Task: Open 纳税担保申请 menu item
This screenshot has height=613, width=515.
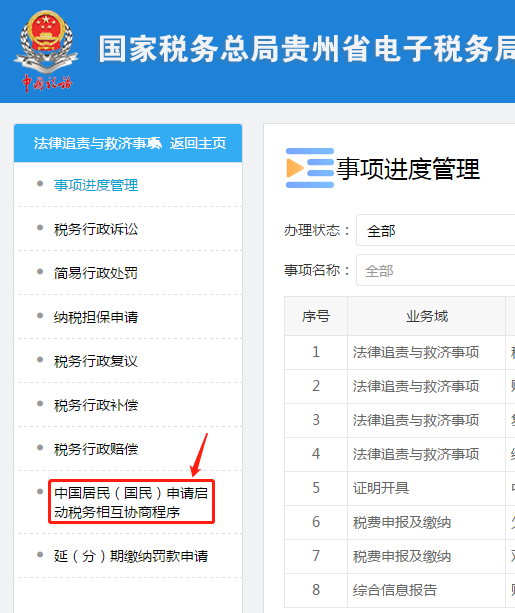Action: (x=96, y=317)
